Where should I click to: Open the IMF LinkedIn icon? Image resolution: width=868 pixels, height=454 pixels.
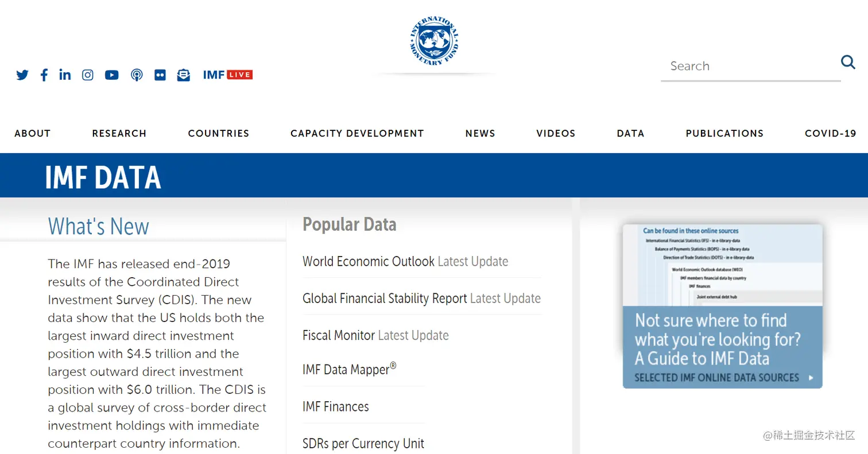point(65,75)
